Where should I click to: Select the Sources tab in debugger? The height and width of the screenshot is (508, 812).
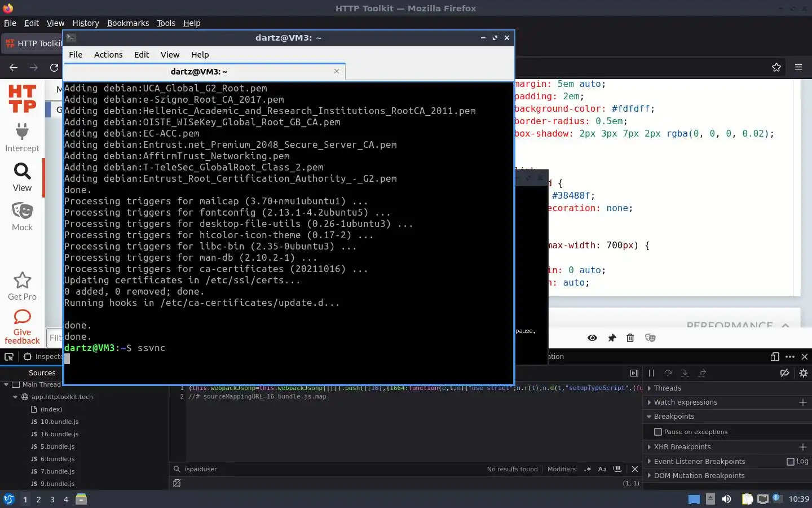[42, 373]
